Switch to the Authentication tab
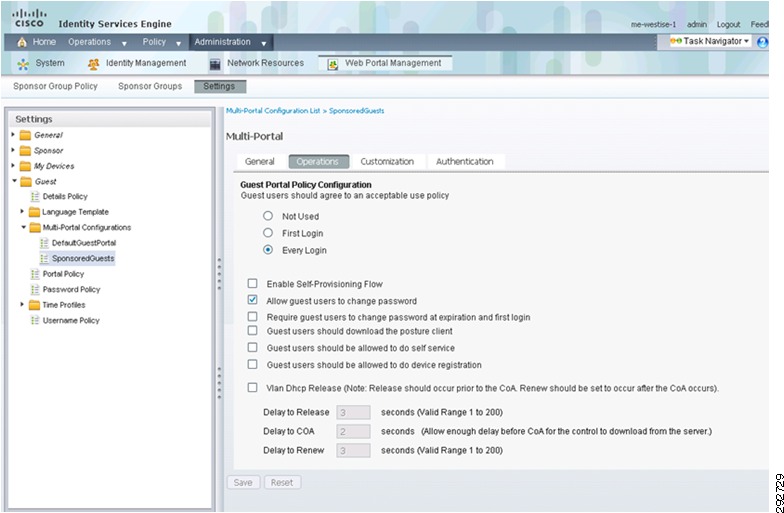784x513 pixels. (x=465, y=162)
